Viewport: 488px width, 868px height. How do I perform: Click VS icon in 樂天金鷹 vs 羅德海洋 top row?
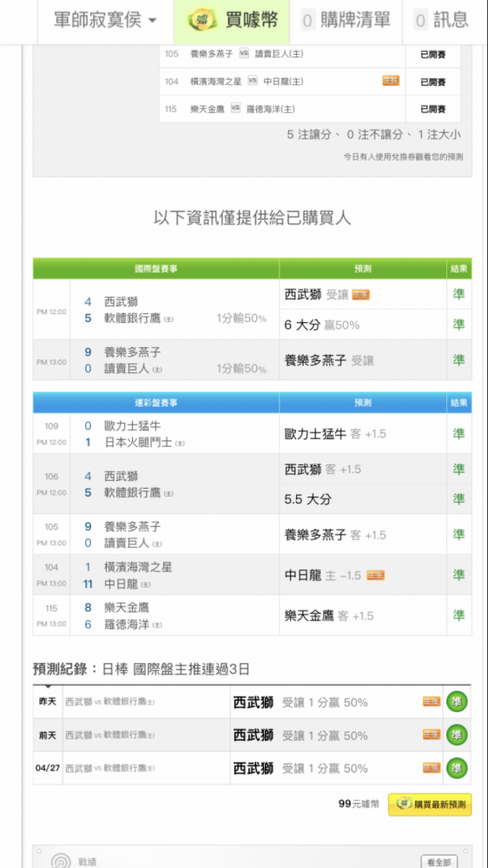click(235, 108)
